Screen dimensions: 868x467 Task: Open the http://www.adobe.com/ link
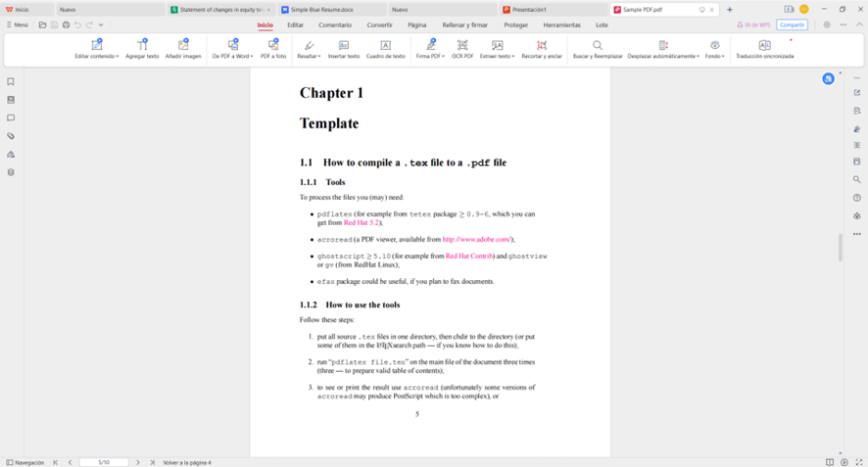tap(477, 240)
